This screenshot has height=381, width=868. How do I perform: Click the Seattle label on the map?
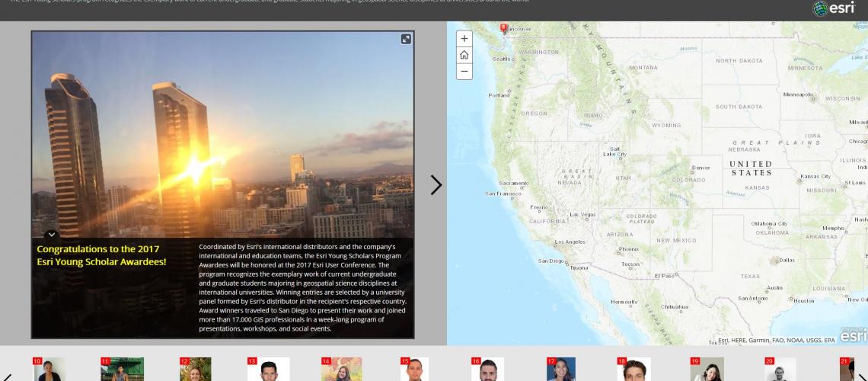click(502, 59)
